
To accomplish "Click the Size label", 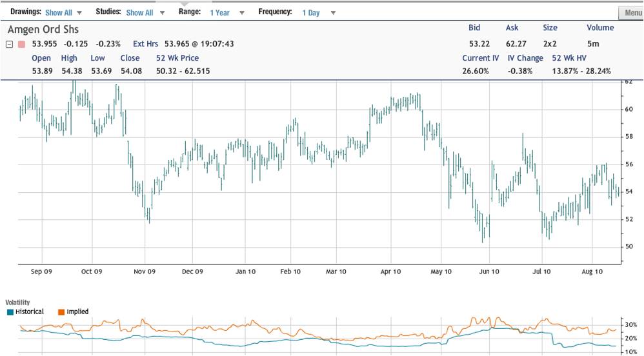I will 550,28.
